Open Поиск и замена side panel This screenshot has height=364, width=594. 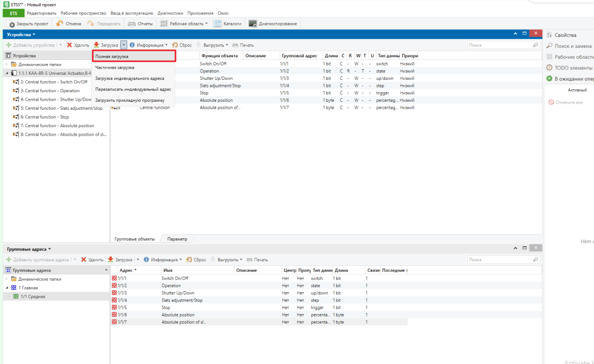[x=569, y=46]
